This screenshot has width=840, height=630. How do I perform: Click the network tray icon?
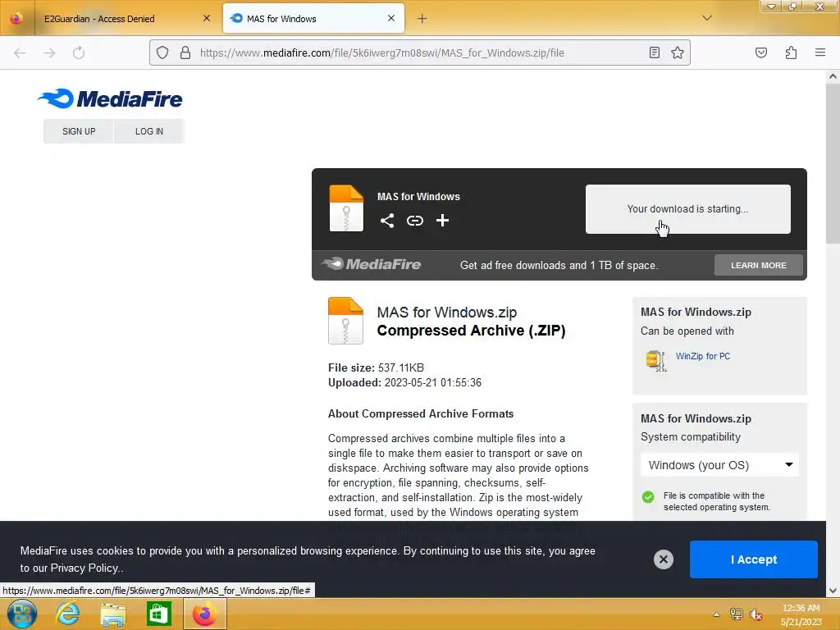pyautogui.click(x=736, y=614)
